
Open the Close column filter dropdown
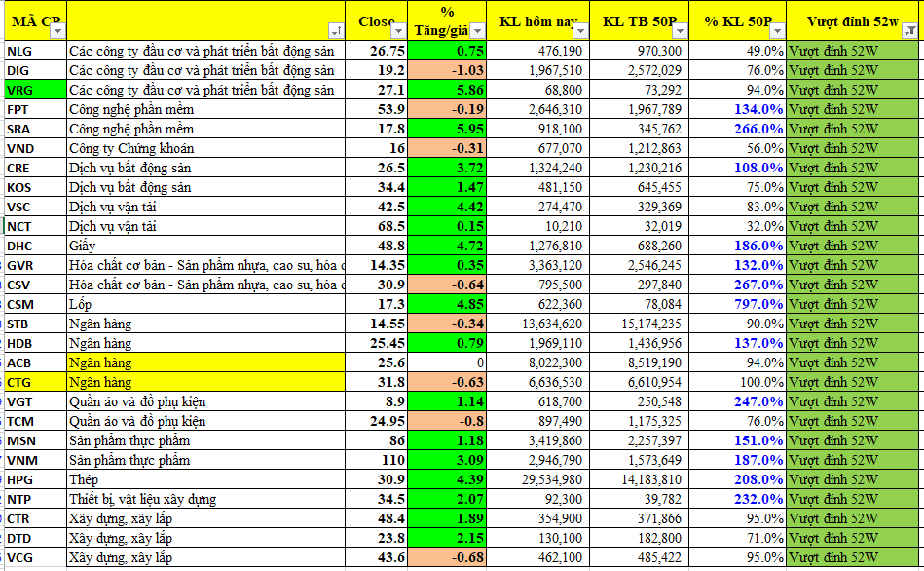(399, 31)
